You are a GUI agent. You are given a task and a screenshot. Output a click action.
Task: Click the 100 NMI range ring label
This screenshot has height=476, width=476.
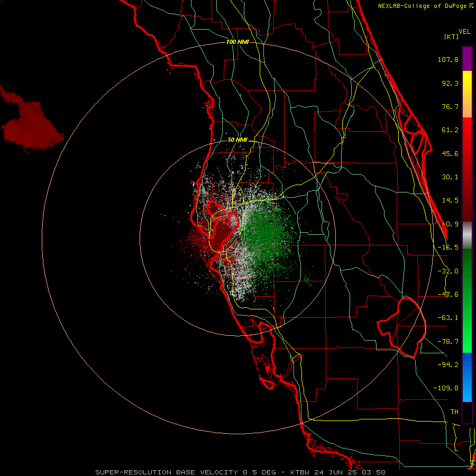237,42
